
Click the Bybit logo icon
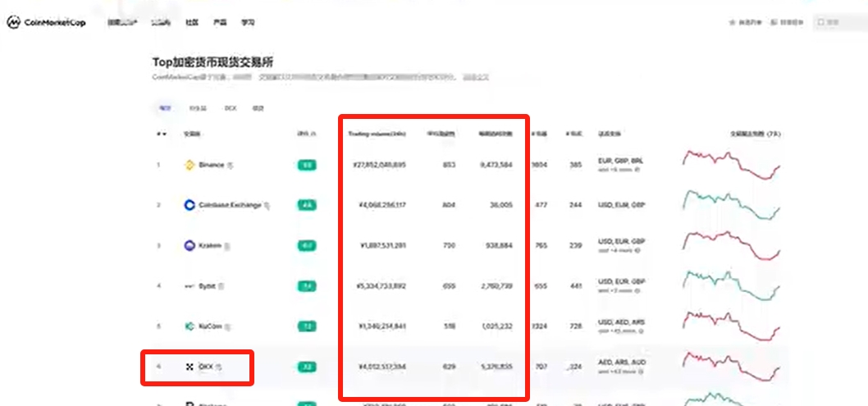[190, 286]
